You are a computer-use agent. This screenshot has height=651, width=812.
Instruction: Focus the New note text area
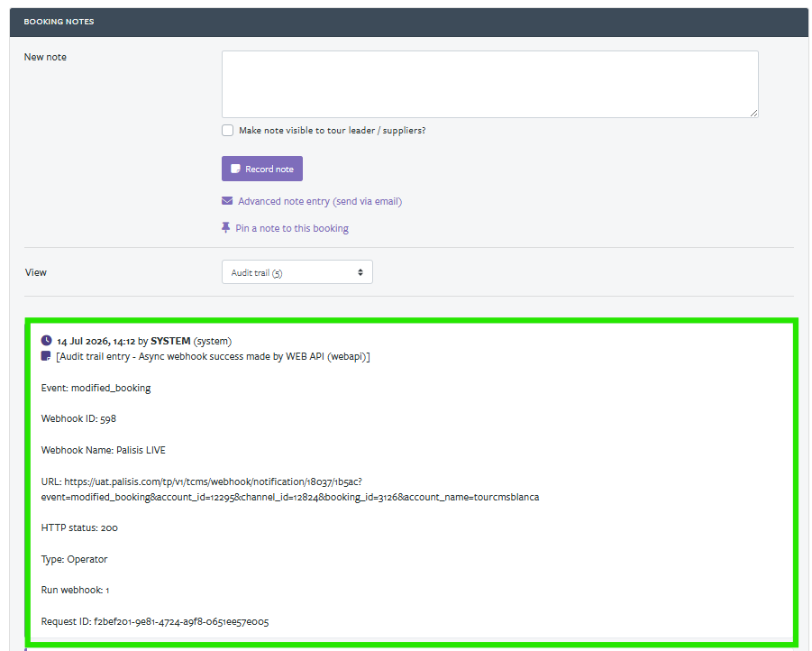pos(490,84)
